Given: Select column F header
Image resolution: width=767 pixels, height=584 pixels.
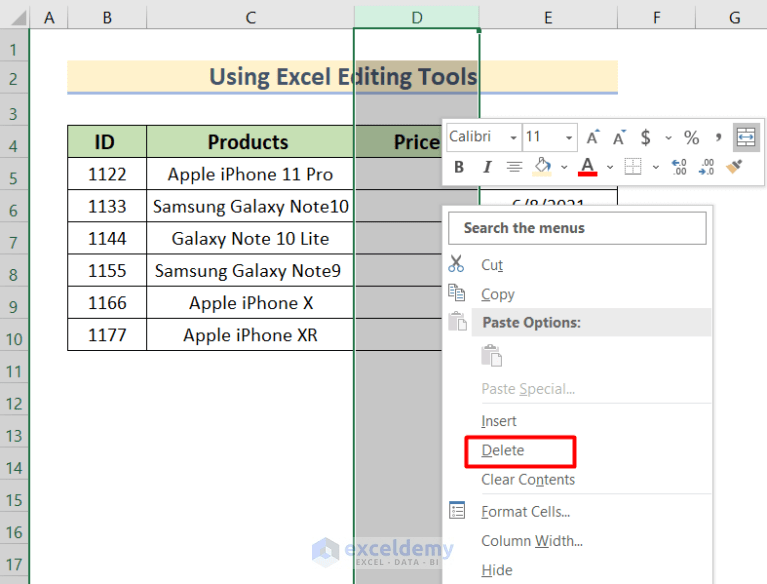Looking at the screenshot, I should 656,17.
